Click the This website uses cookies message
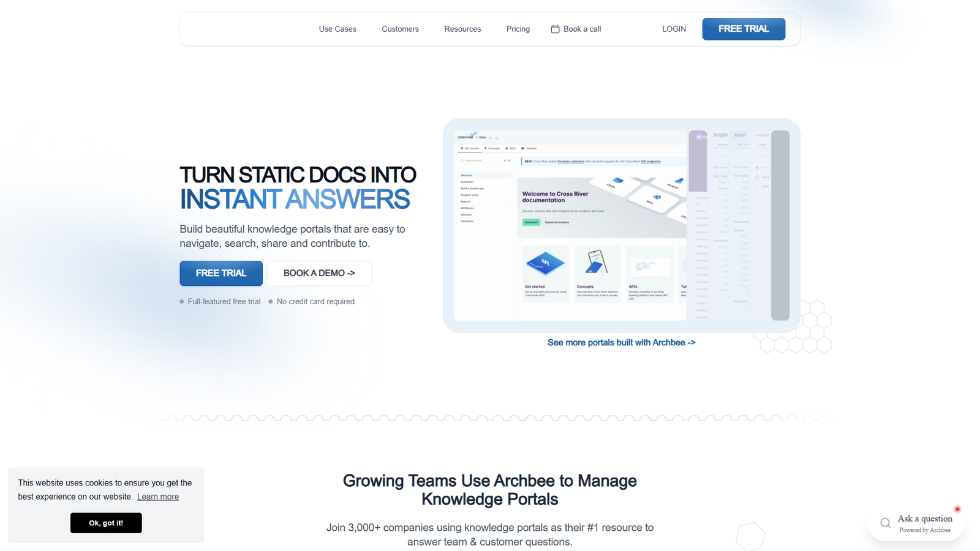 [x=105, y=490]
